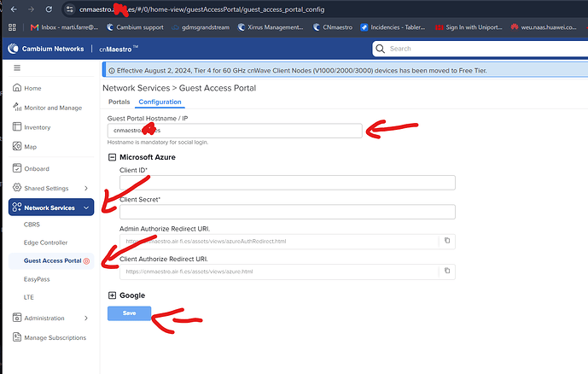Image resolution: width=588 pixels, height=374 pixels.
Task: Collapse the Microsoft Azure section
Action: (112, 157)
